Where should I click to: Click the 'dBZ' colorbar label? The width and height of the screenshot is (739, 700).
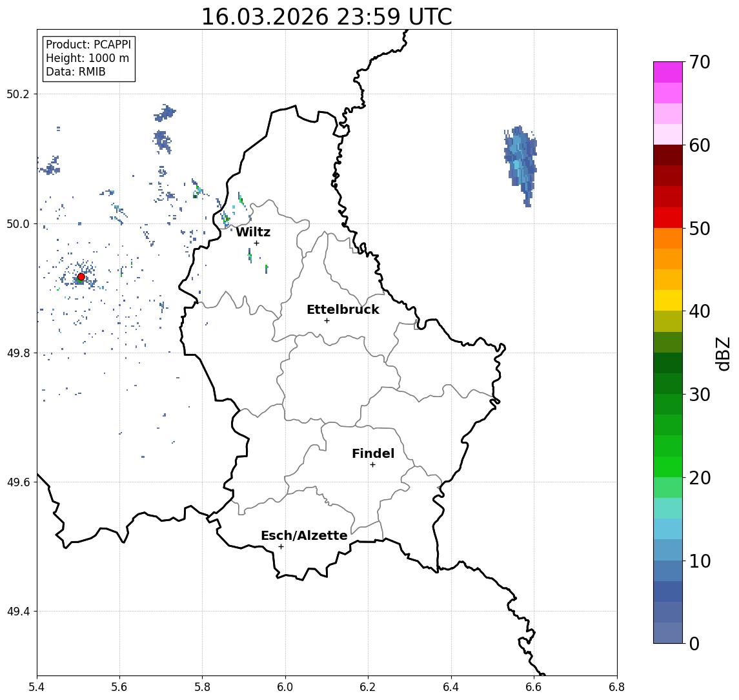click(x=723, y=354)
